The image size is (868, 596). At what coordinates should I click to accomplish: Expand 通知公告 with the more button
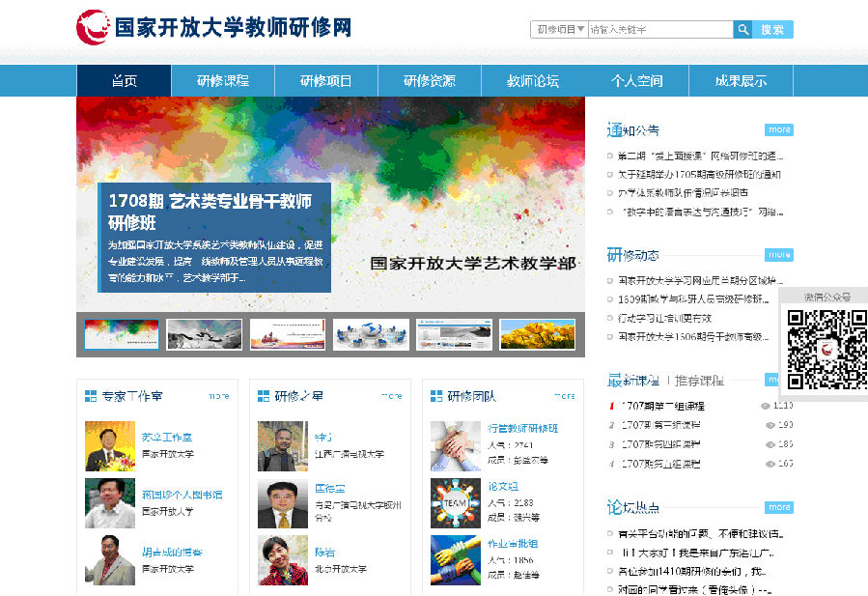click(778, 129)
